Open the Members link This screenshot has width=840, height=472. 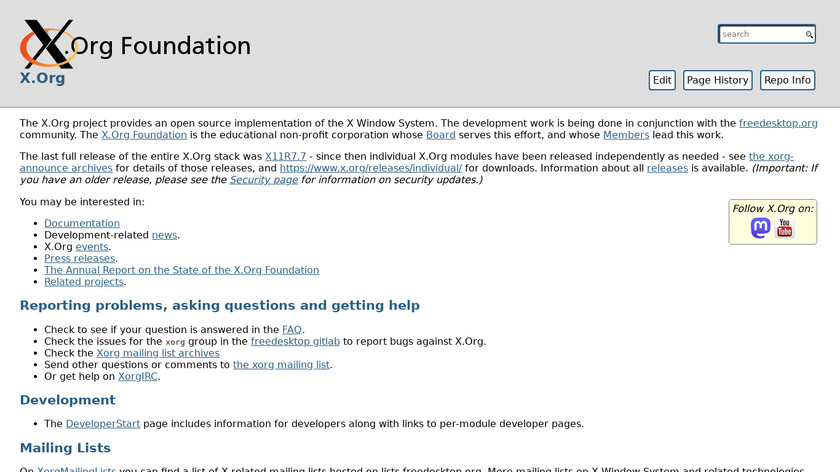626,135
